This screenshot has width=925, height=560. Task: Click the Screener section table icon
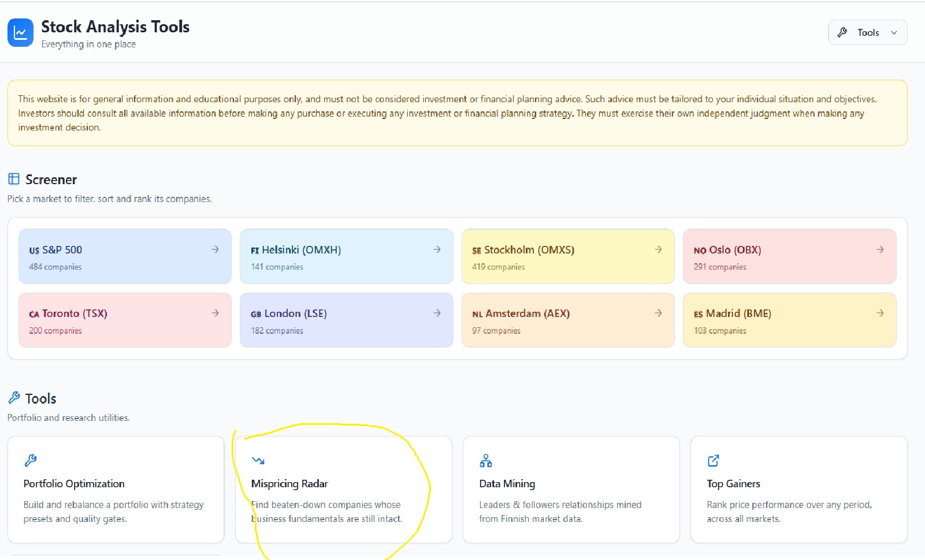pyautogui.click(x=14, y=179)
